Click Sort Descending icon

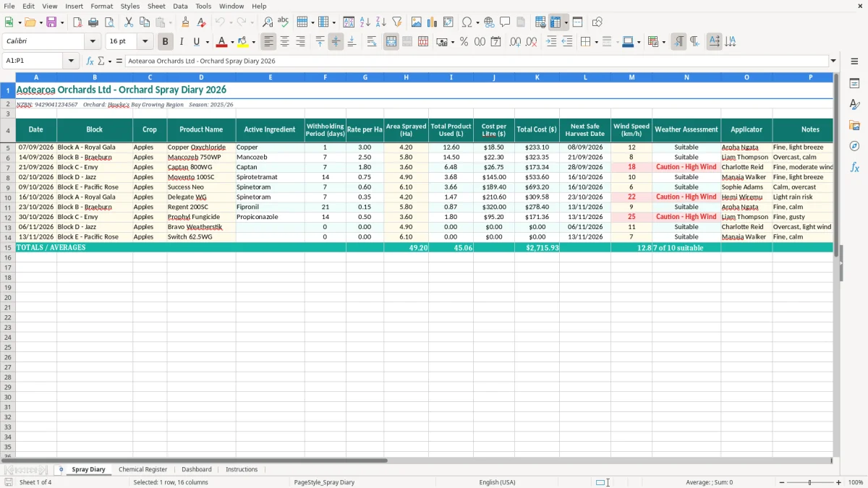380,22
